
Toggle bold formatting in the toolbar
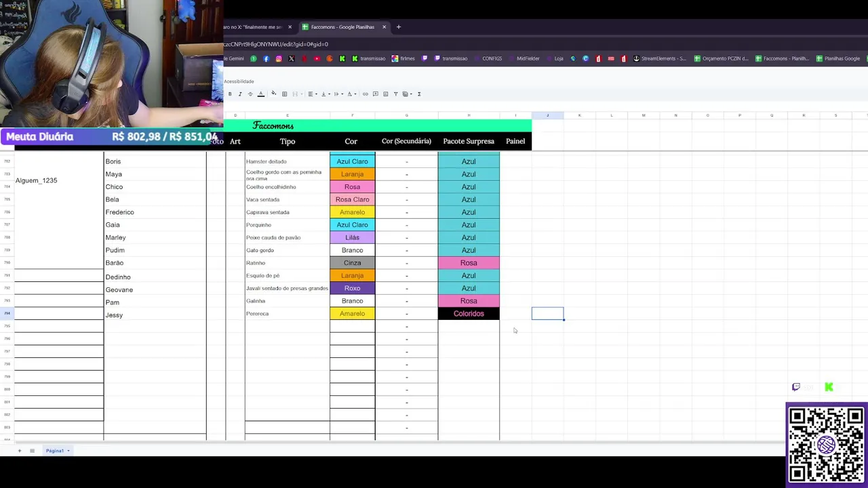[x=230, y=94]
